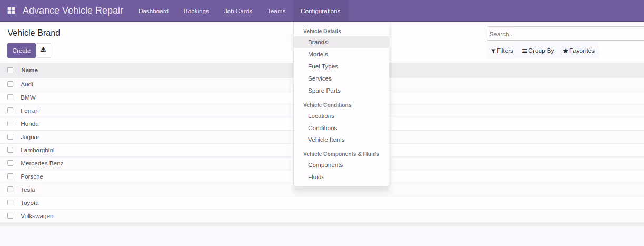
Task: Open the Filters dropdown
Action: point(502,51)
